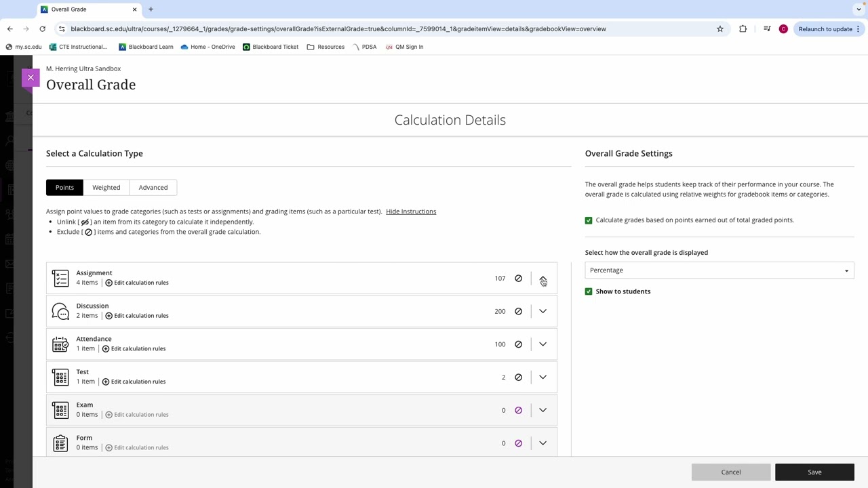The width and height of the screenshot is (868, 488).
Task: Expand the Attendance category row
Action: (x=542, y=344)
